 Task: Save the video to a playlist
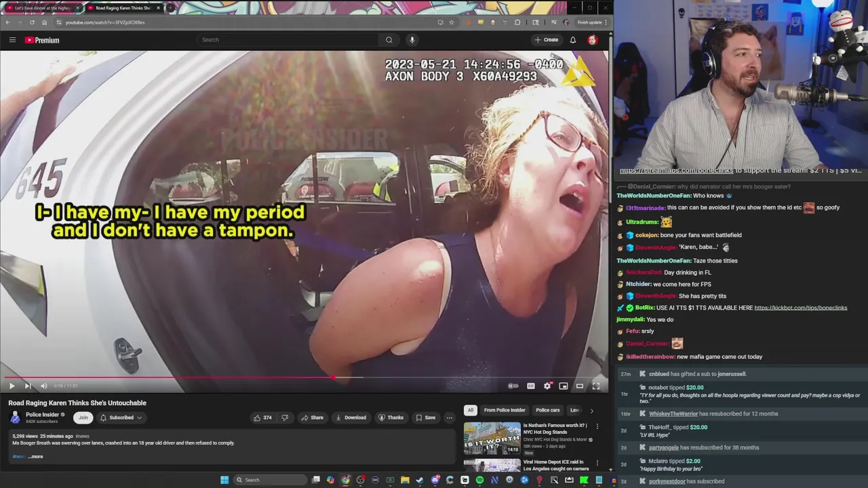click(x=426, y=418)
